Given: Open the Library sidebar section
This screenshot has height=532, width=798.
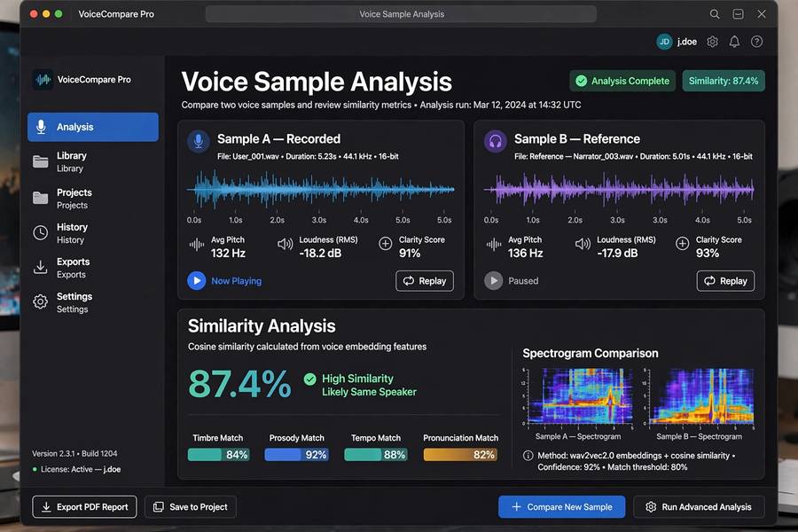Looking at the screenshot, I should point(93,162).
